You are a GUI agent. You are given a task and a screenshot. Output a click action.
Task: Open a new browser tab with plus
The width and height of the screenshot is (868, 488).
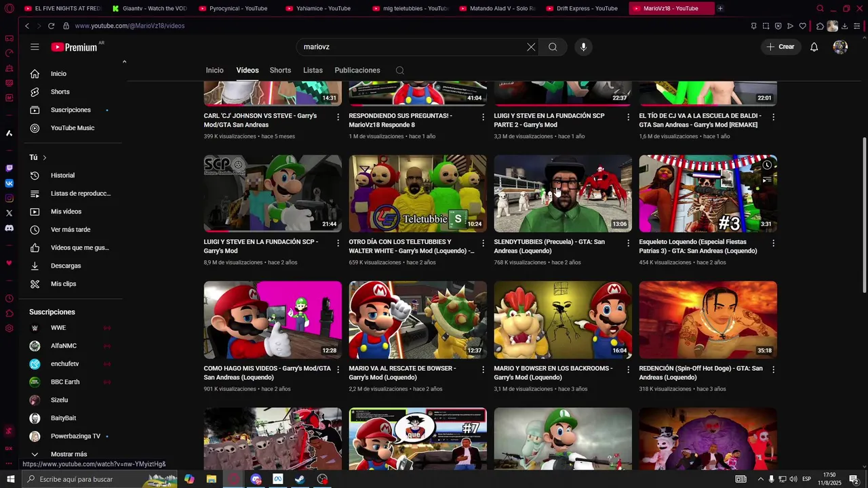720,8
